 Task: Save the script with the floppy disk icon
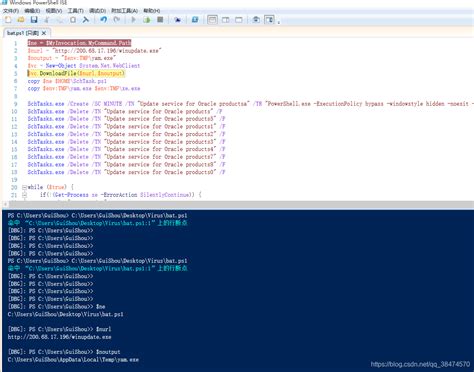click(34, 20)
